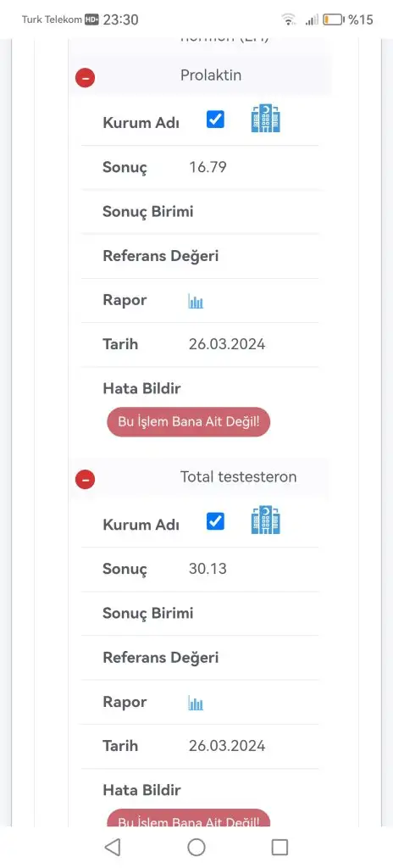Screen dimensions: 393x868
Task: Select the Total testesteron header title
Action: click(x=239, y=476)
